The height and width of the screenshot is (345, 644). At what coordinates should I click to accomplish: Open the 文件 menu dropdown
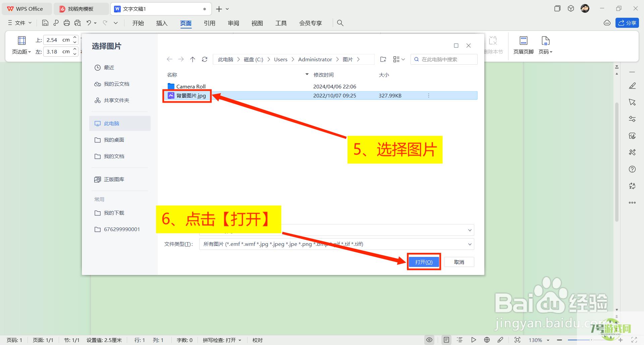click(20, 23)
